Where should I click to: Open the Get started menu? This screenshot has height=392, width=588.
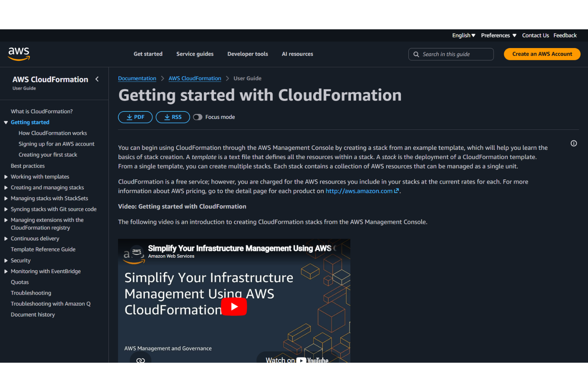click(x=148, y=54)
